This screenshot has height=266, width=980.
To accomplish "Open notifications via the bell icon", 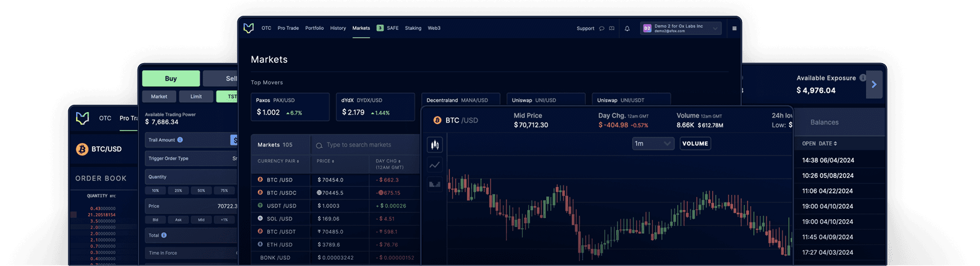I will [627, 28].
